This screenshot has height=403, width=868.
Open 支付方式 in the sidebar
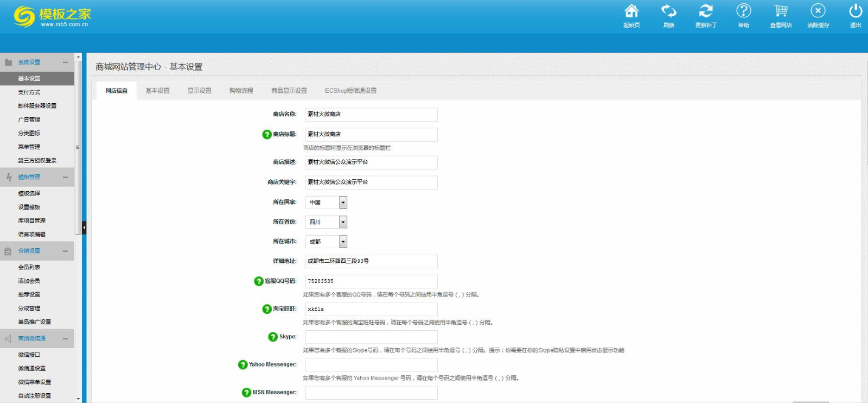(x=29, y=92)
